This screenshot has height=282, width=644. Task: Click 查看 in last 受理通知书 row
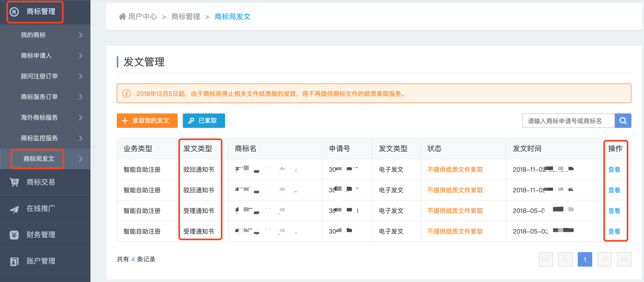tap(614, 231)
